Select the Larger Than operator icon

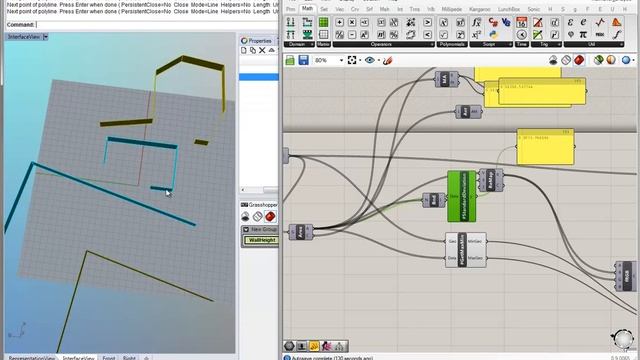tap(427, 22)
